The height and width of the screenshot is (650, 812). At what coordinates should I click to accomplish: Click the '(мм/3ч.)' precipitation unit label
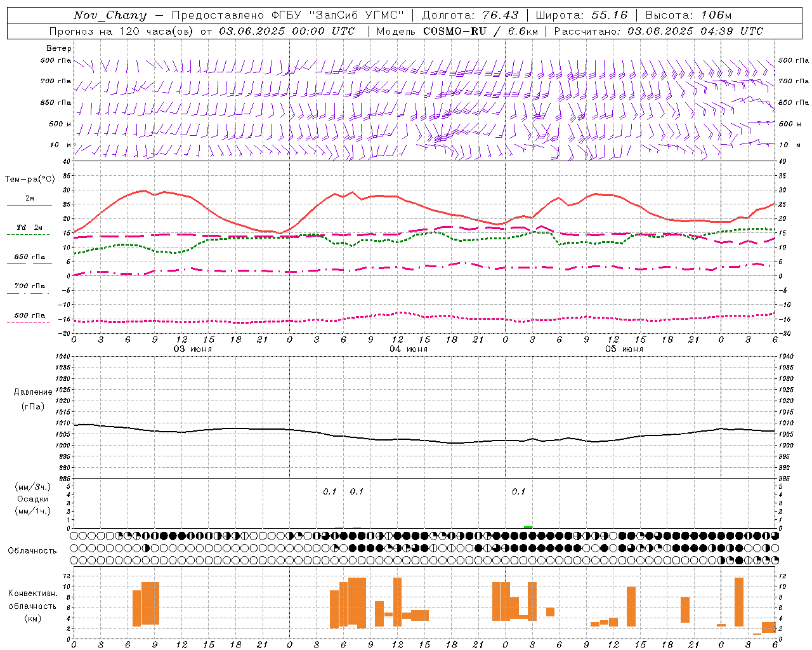pos(33,487)
